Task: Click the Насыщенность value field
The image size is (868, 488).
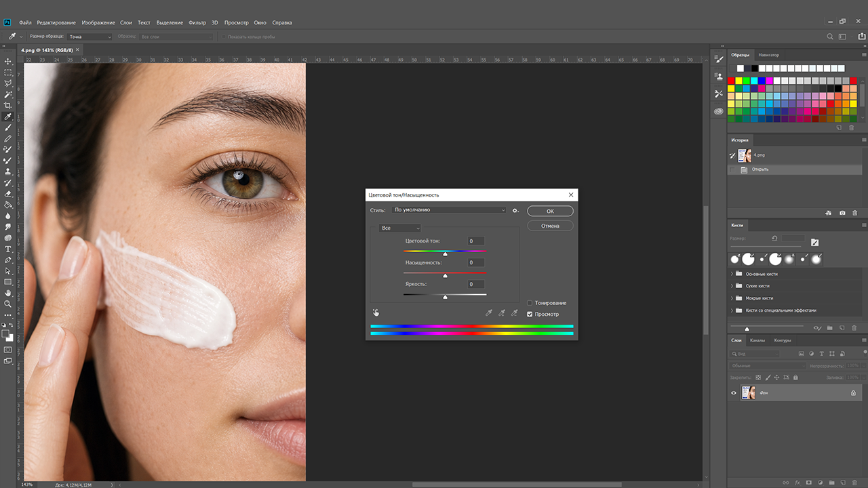Action: (x=475, y=263)
